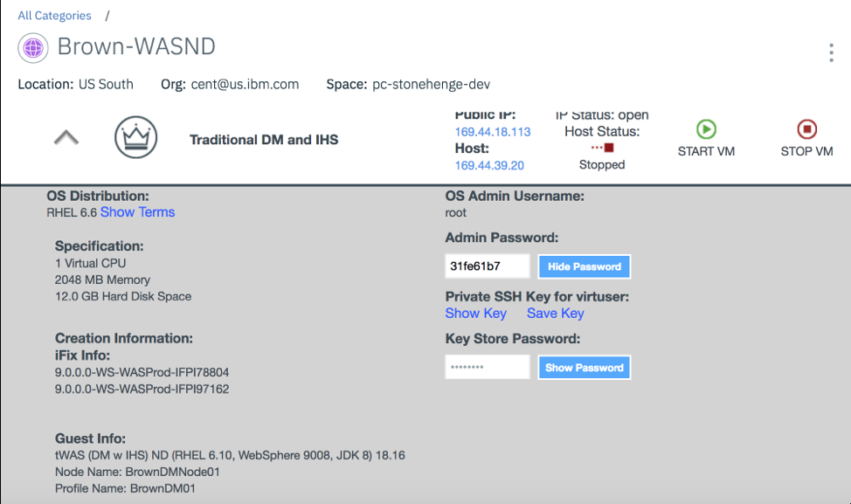Collapse the VM details with the up chevron
This screenshot has height=504, width=851.
click(66, 138)
